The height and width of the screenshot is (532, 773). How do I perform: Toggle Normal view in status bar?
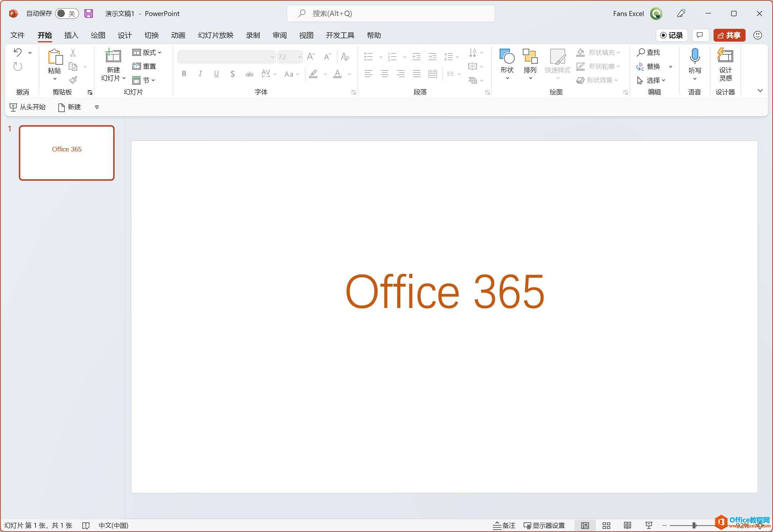tap(585, 525)
